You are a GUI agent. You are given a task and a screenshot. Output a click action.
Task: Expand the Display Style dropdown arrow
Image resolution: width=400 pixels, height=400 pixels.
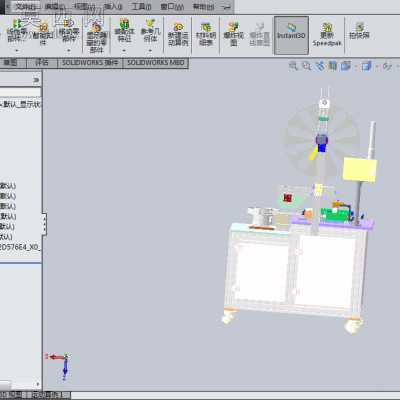[377, 67]
